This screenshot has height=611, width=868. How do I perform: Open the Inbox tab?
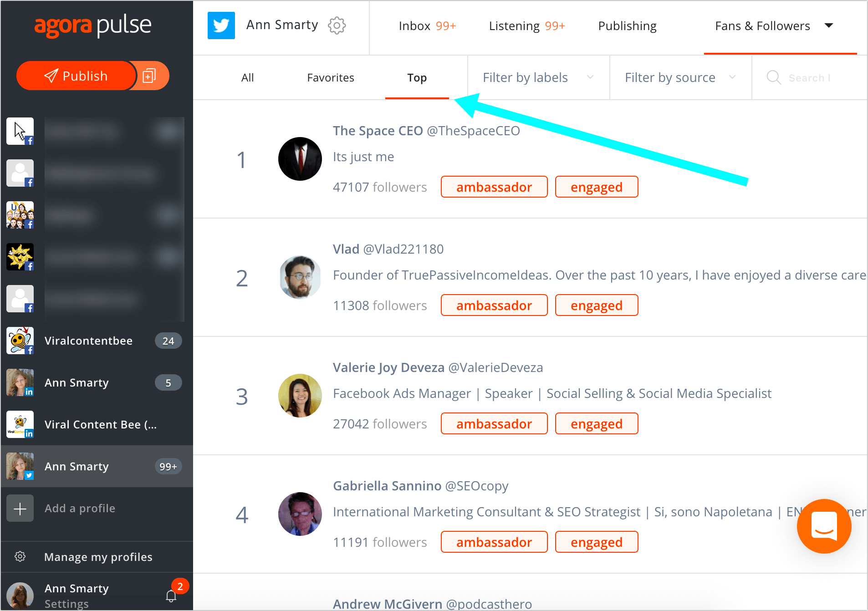pyautogui.click(x=427, y=26)
